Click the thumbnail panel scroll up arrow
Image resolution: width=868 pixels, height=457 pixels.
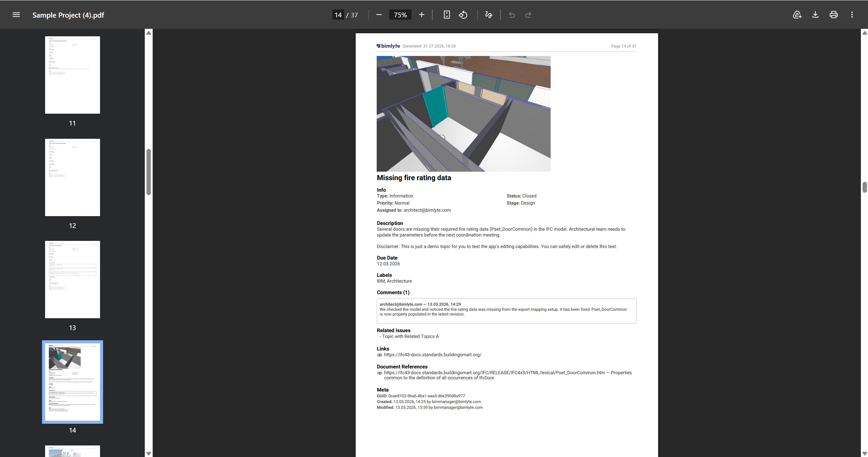(149, 33)
